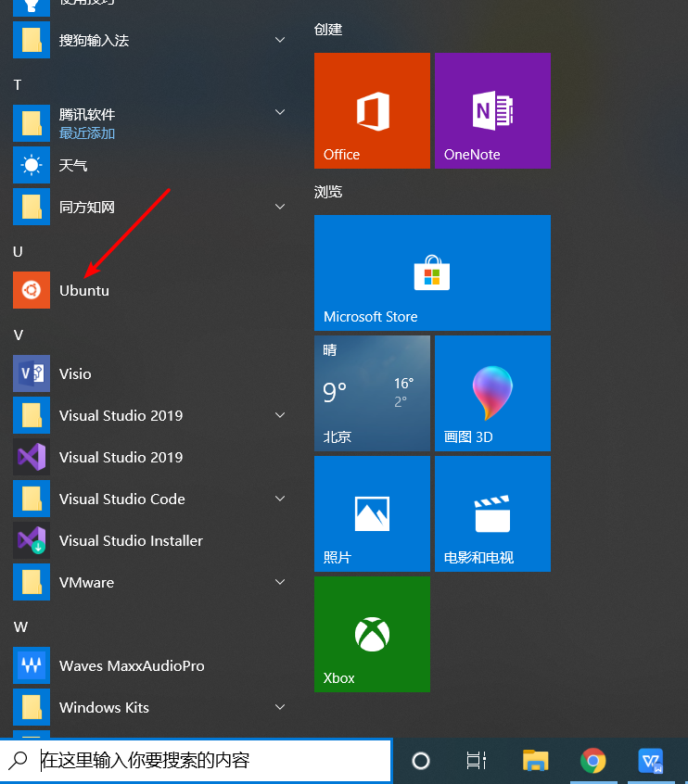Image resolution: width=688 pixels, height=784 pixels.
Task: Click the 同方知网 folder icon
Action: click(x=32, y=207)
